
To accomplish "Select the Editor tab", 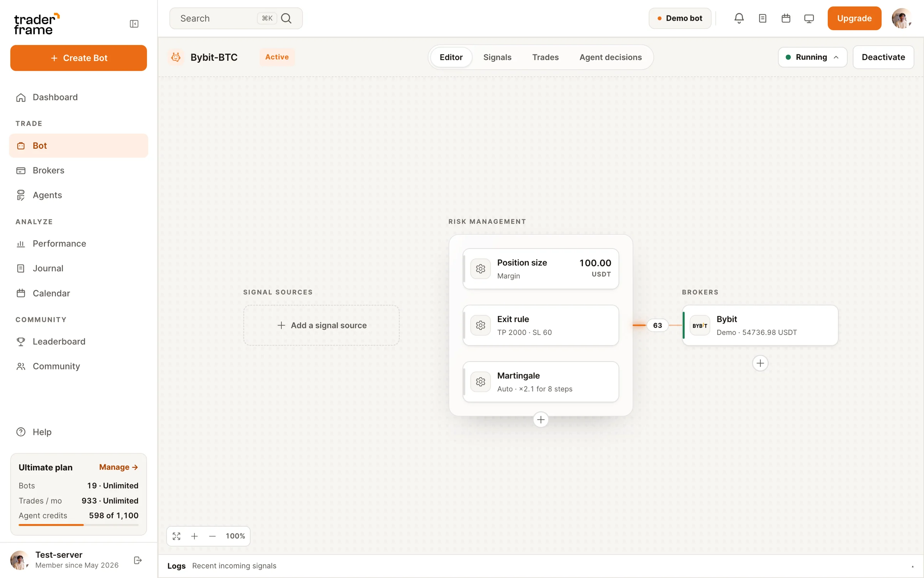I will 451,57.
